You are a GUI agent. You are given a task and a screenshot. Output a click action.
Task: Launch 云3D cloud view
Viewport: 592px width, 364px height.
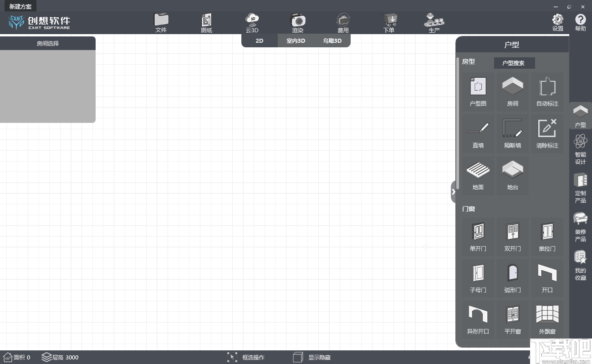[x=252, y=23]
